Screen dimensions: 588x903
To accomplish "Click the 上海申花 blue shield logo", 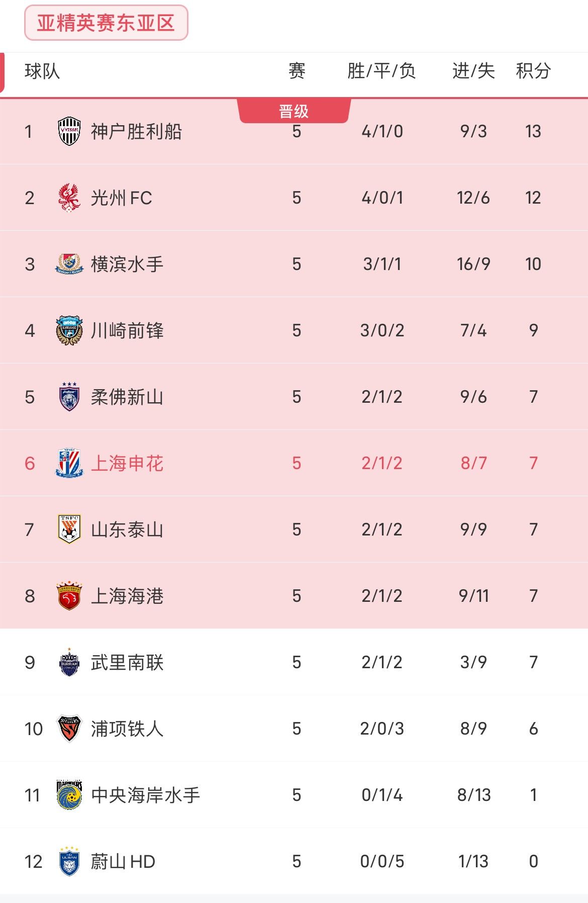I will click(x=69, y=463).
